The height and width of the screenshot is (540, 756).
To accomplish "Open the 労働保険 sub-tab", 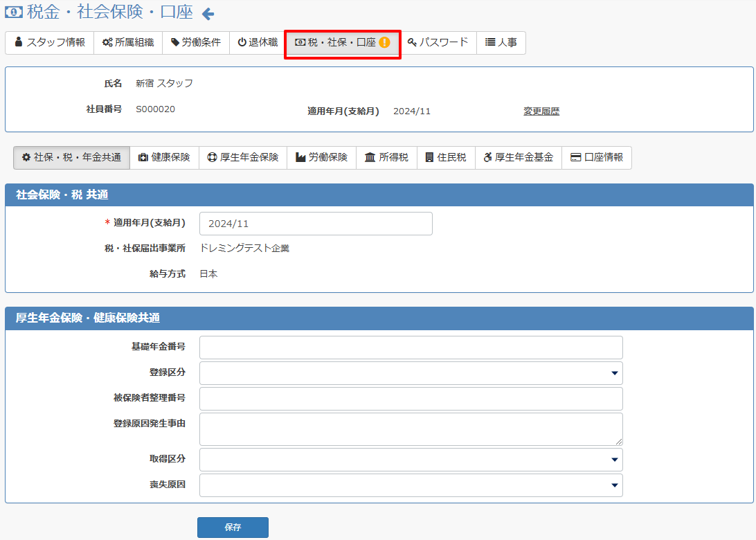I will 321,157.
